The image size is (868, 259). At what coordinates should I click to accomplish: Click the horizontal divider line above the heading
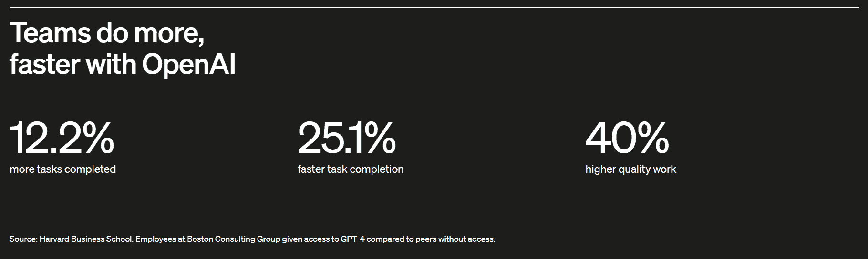click(434, 8)
